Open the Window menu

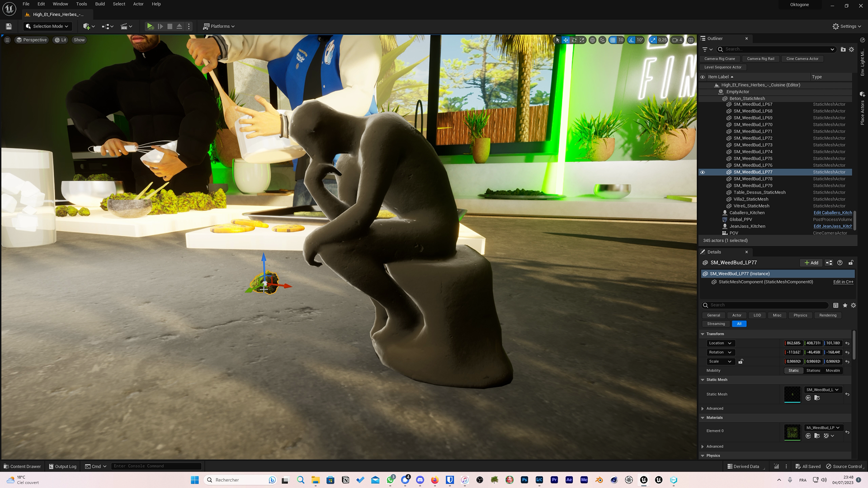60,4
